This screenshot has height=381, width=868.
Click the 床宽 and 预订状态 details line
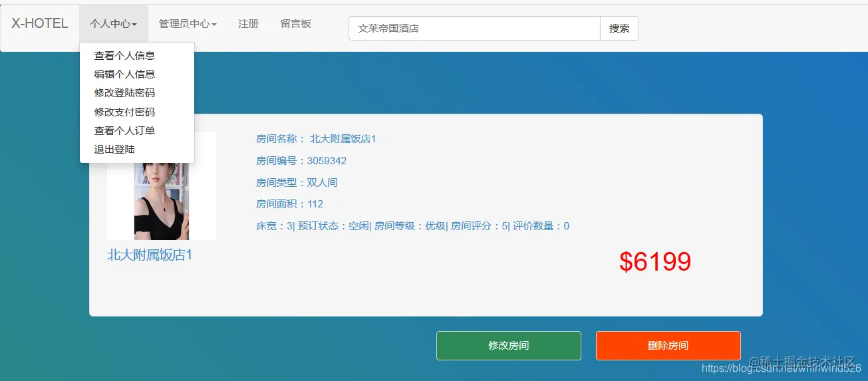412,226
